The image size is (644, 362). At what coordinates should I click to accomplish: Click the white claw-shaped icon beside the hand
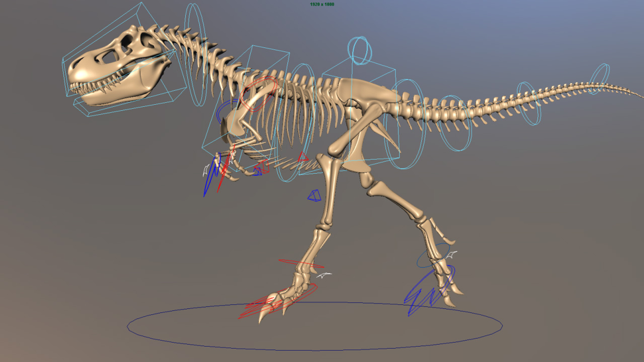206,170
